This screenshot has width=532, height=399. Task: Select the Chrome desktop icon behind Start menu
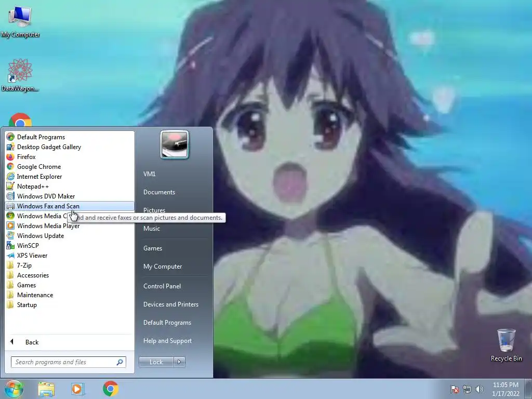[x=20, y=120]
